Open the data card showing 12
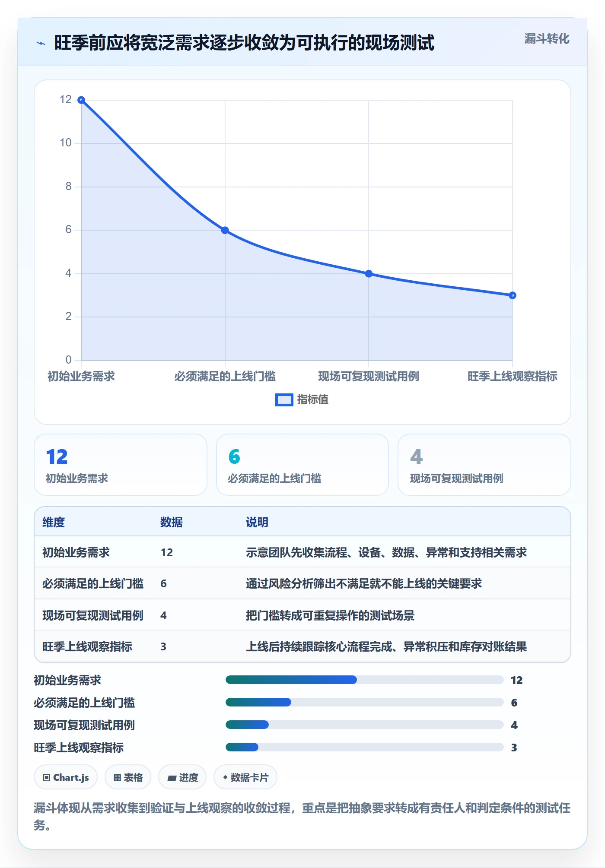 [121, 465]
